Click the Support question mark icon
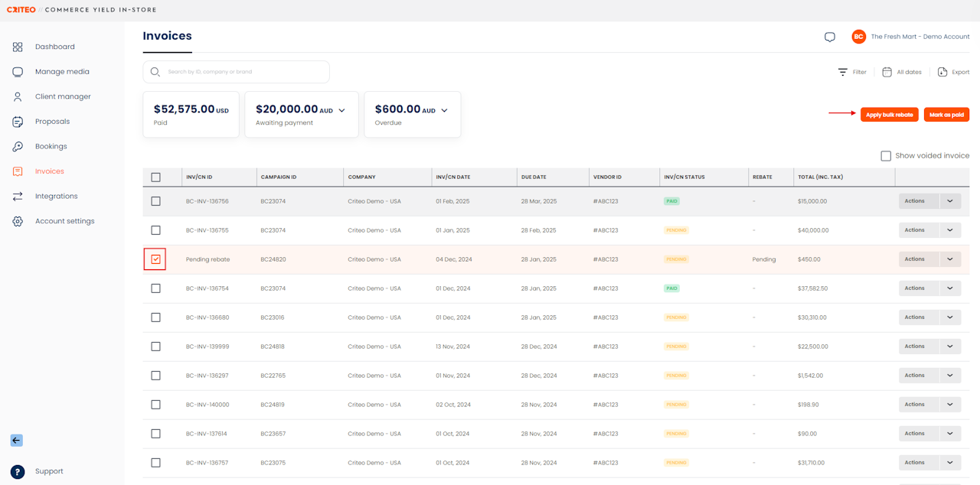 coord(18,471)
